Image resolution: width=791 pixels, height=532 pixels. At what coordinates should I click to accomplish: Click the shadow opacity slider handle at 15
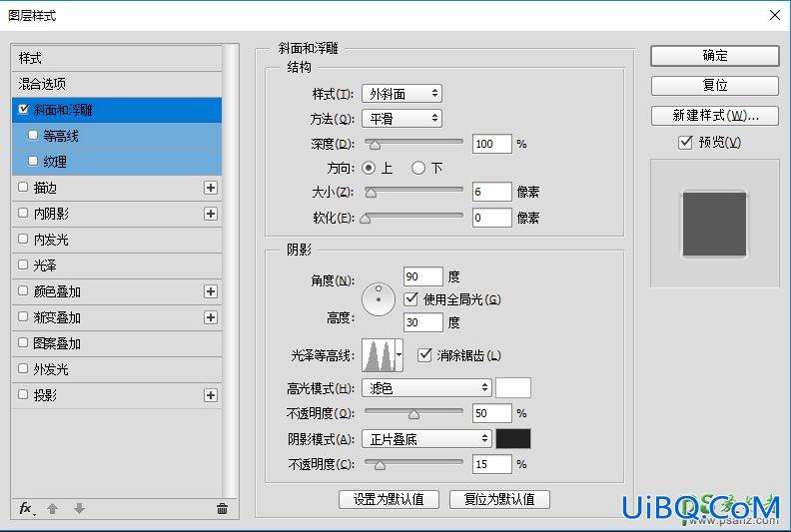(380, 465)
